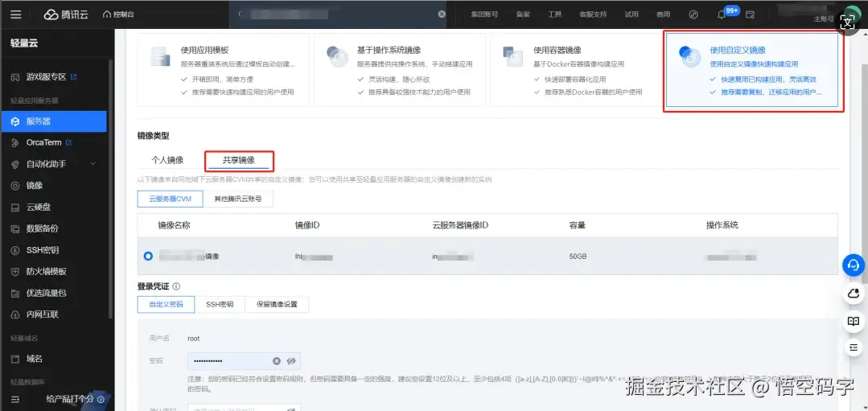The image size is (868, 411).
Task: Click the 50GB capacity cell
Action: 578,257
